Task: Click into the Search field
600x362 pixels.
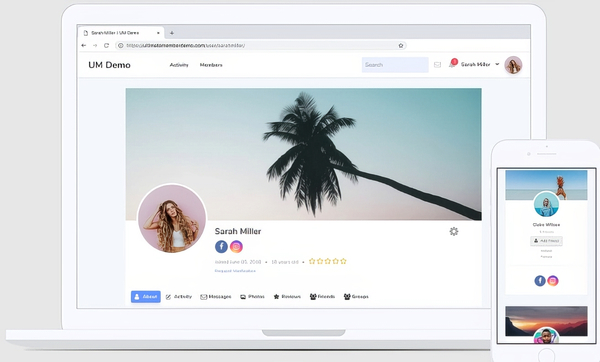Action: tap(395, 65)
